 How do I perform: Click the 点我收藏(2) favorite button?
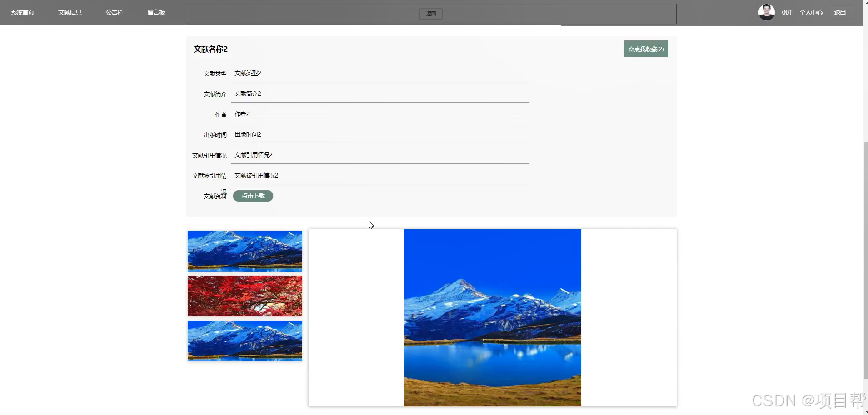click(x=646, y=49)
